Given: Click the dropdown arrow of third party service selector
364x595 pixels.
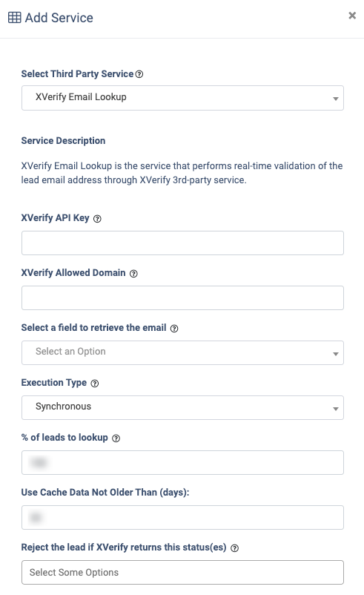Looking at the screenshot, I should tap(336, 99).
